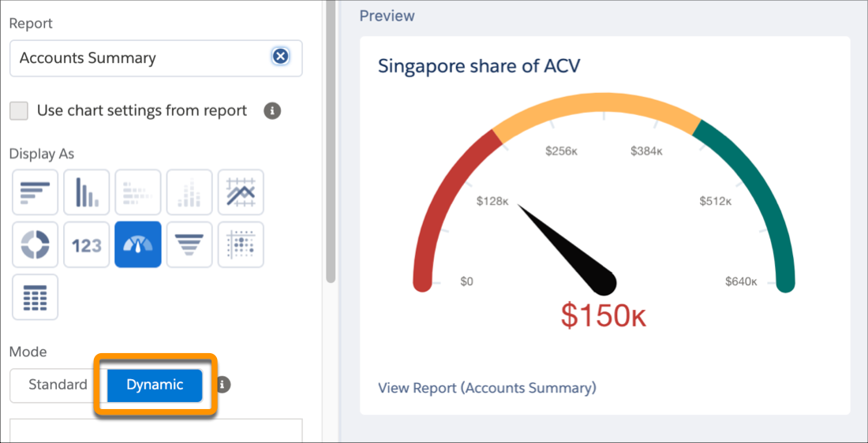Pick the line chart display type
Screen dimensions: 868x443
(241, 192)
